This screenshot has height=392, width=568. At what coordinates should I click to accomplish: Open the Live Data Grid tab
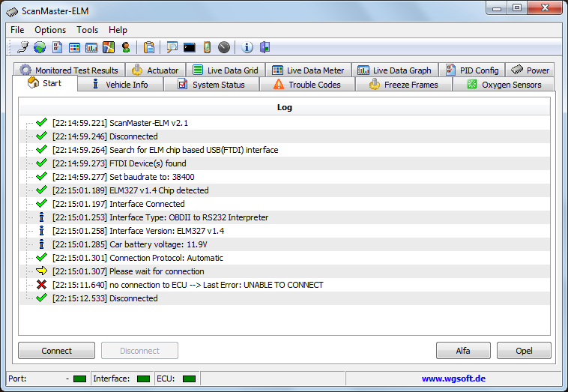point(226,70)
